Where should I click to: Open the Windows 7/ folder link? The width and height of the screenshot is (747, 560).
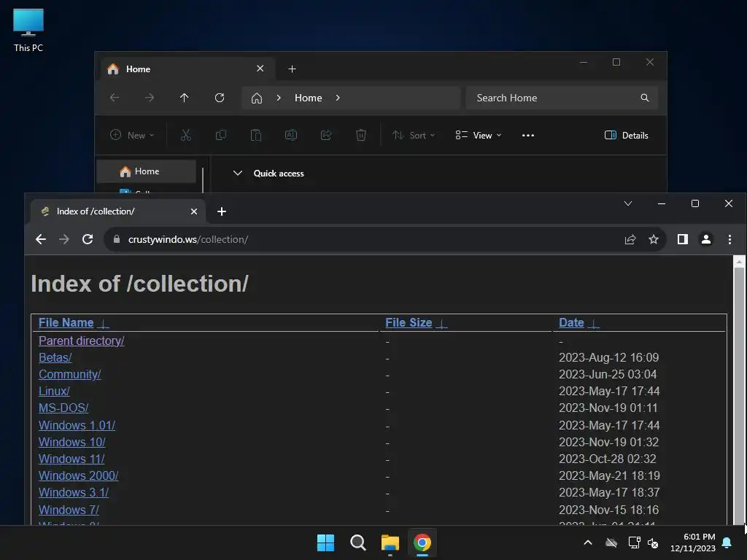click(x=69, y=510)
